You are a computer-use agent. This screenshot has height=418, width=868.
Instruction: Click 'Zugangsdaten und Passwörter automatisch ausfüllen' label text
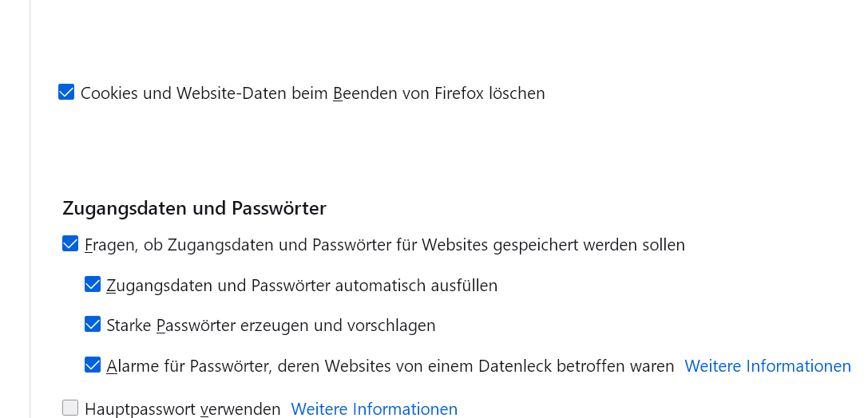point(302,286)
